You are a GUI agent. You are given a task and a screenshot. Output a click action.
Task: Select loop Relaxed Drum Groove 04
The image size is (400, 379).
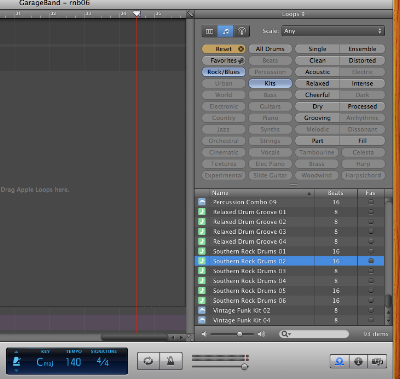click(x=289, y=241)
